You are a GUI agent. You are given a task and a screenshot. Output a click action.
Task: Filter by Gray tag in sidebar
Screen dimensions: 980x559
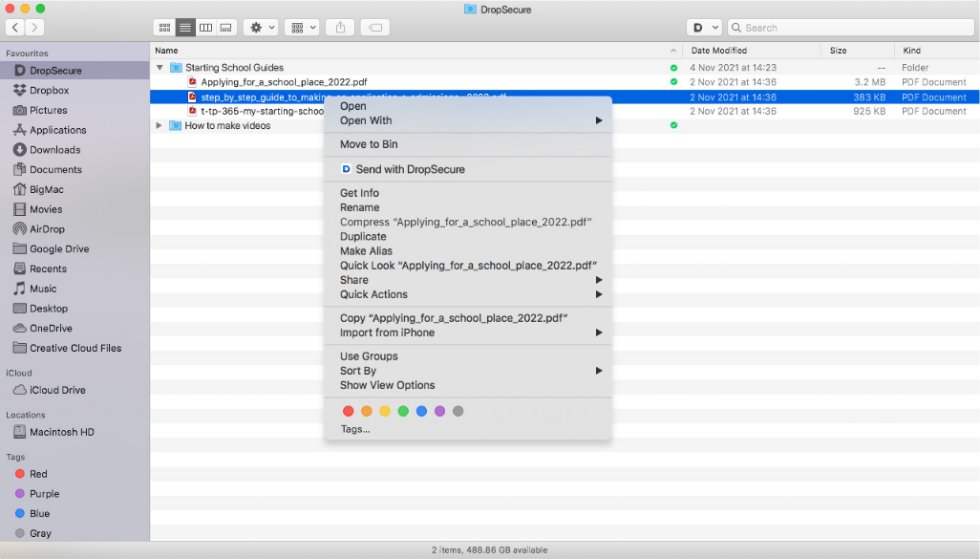point(75,533)
